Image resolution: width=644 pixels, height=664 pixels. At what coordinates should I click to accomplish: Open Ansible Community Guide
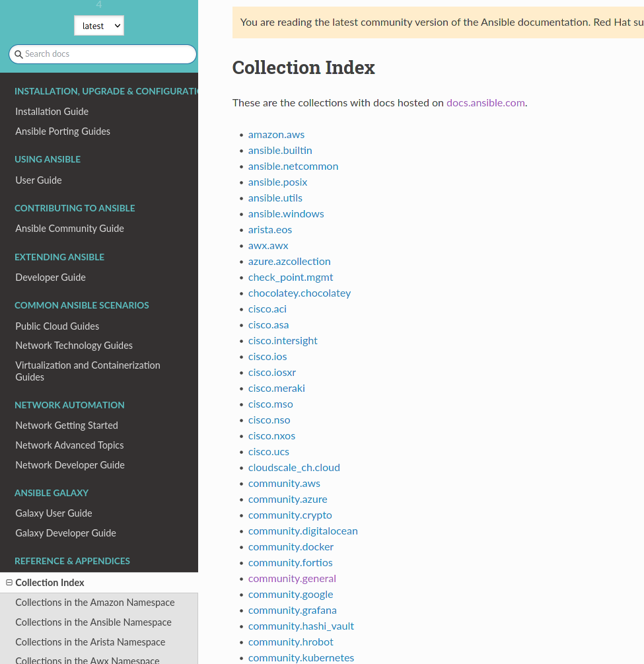pyautogui.click(x=69, y=228)
